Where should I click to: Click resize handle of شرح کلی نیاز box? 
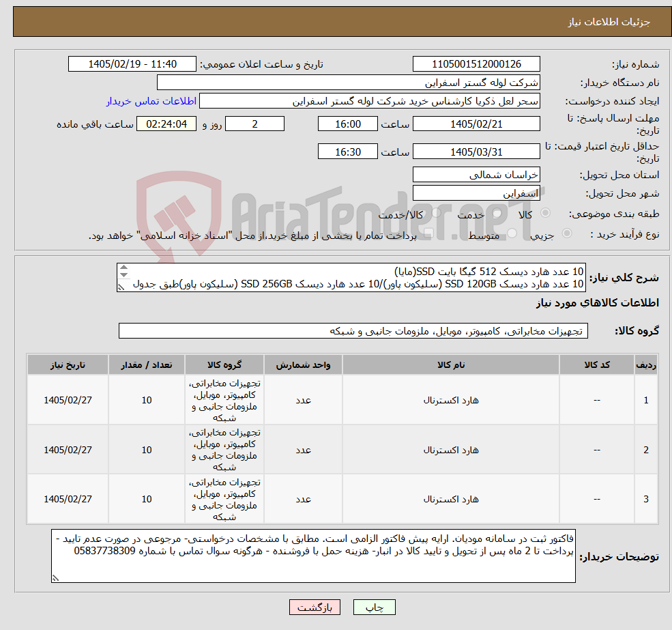[121, 287]
